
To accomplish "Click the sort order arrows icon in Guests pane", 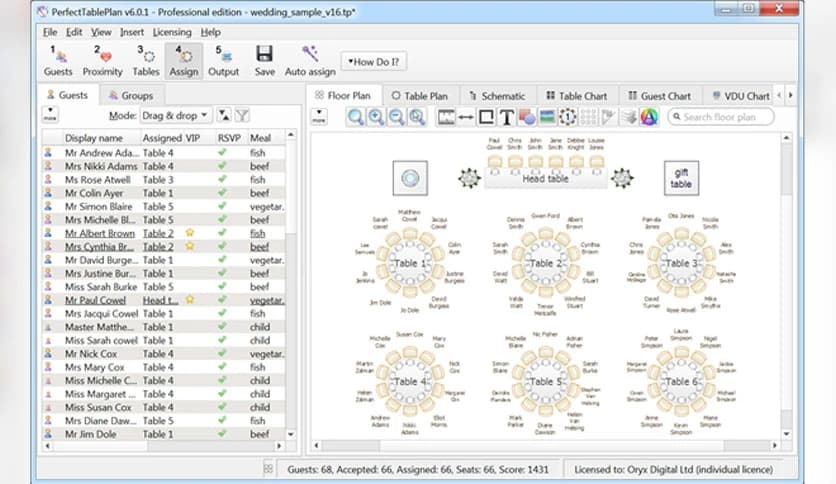I will point(224,115).
